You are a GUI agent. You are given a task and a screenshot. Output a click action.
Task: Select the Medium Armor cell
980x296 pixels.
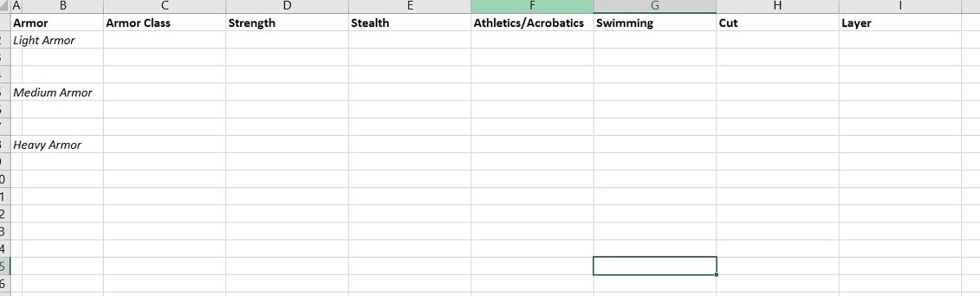click(57, 92)
